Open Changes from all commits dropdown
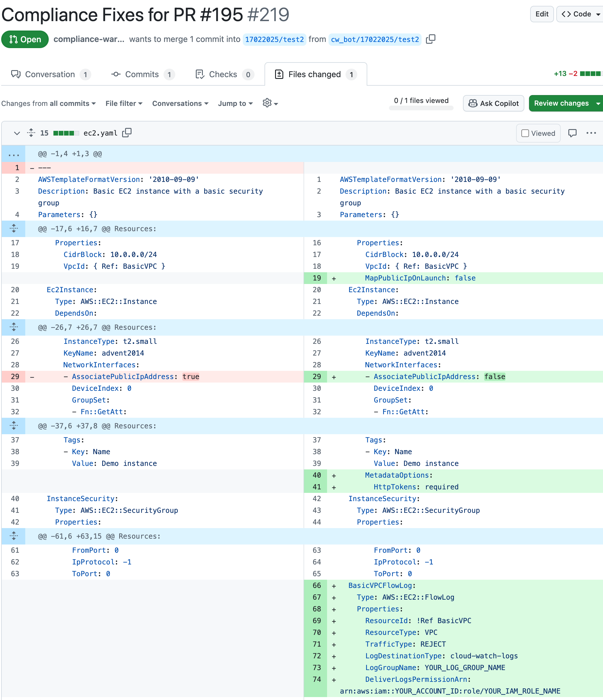This screenshot has width=603, height=700. pos(48,103)
